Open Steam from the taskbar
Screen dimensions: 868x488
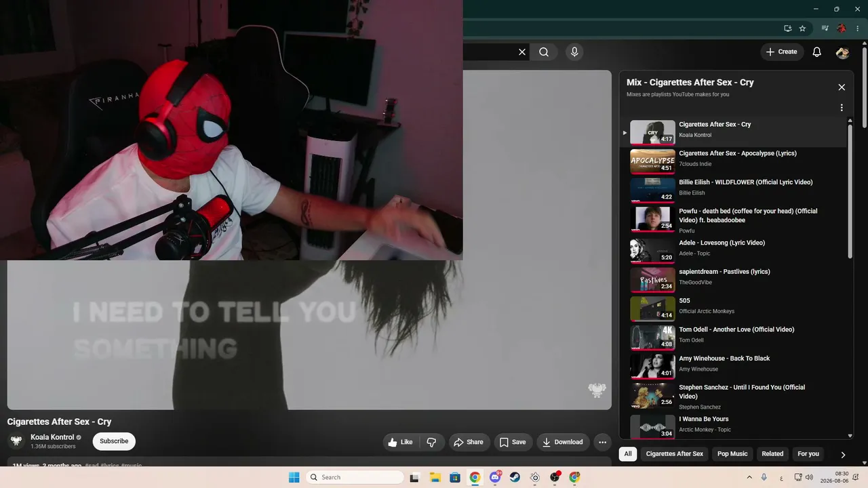515,477
